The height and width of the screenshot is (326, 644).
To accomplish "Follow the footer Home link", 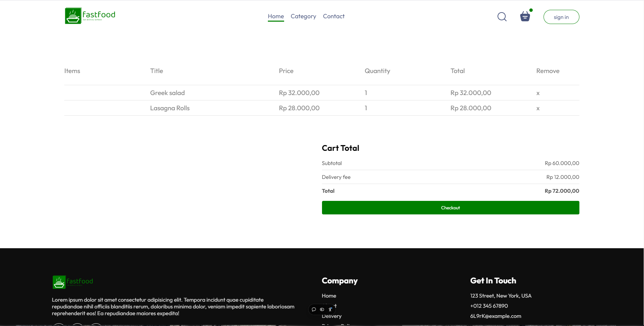I will tap(329, 296).
